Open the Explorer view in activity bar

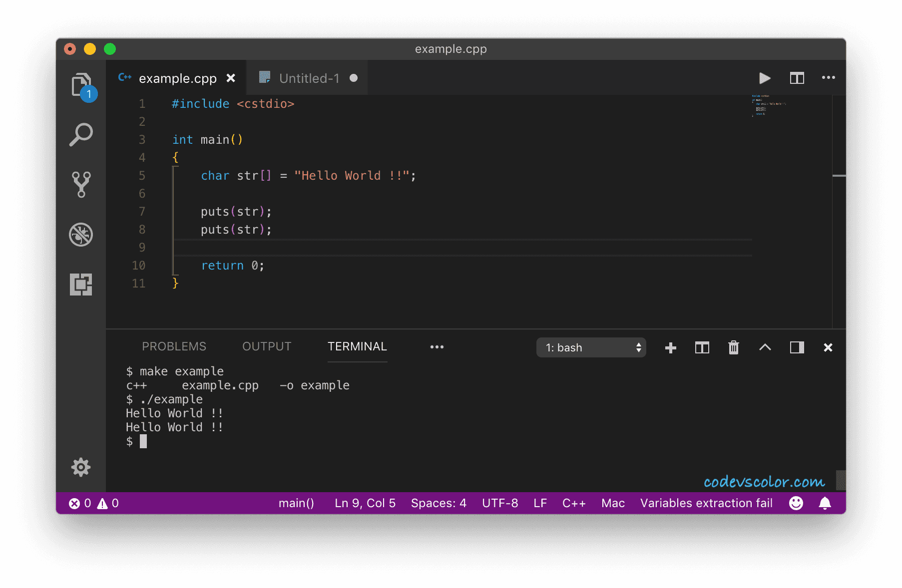pos(81,85)
